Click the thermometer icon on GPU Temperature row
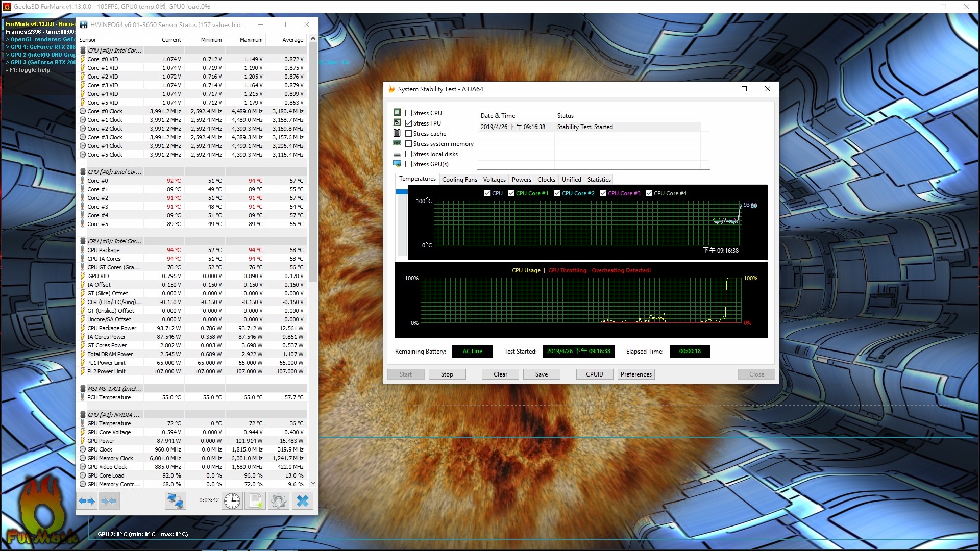Image resolution: width=980 pixels, height=551 pixels. click(83, 423)
